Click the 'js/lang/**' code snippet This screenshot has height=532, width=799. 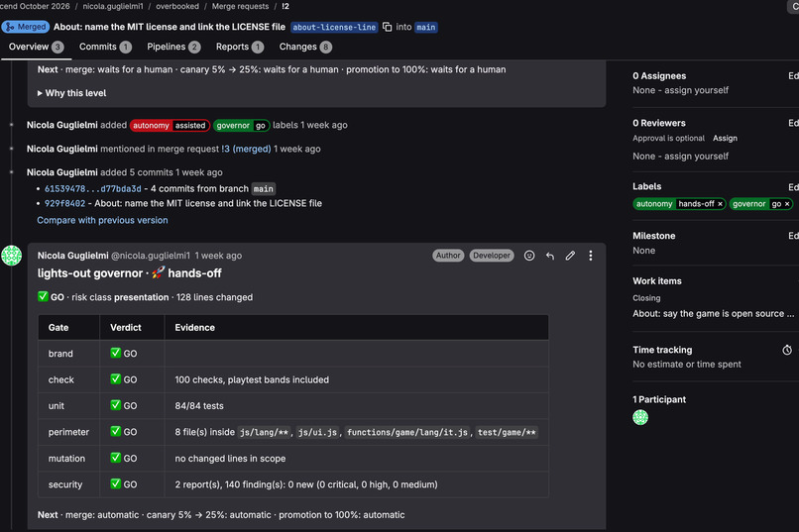[x=264, y=432]
